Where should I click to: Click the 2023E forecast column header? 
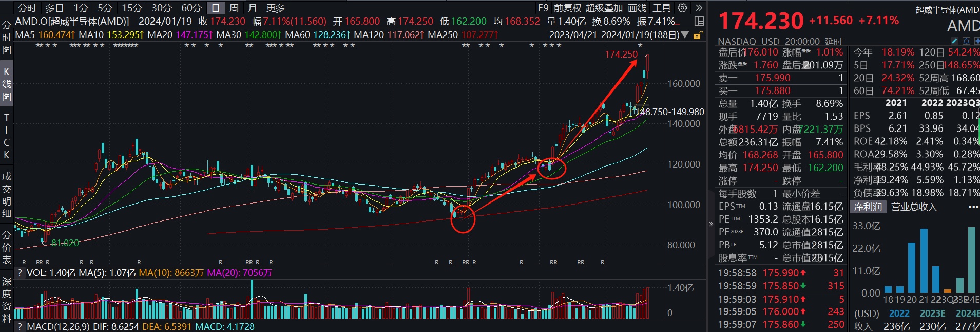(x=932, y=313)
